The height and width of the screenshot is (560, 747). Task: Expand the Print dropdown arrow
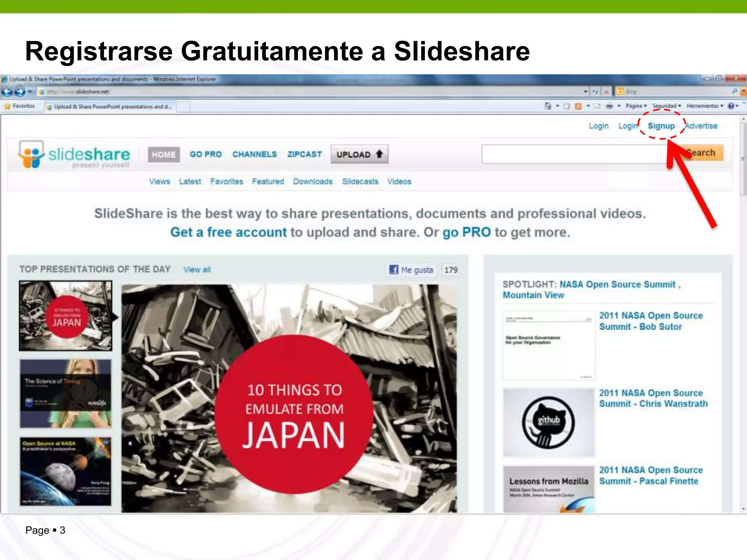619,106
